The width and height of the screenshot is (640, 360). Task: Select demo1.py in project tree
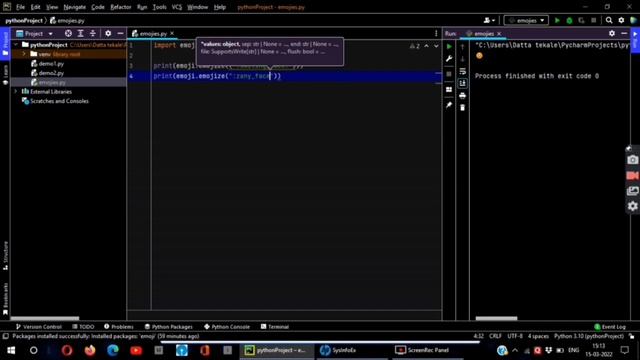click(x=51, y=64)
